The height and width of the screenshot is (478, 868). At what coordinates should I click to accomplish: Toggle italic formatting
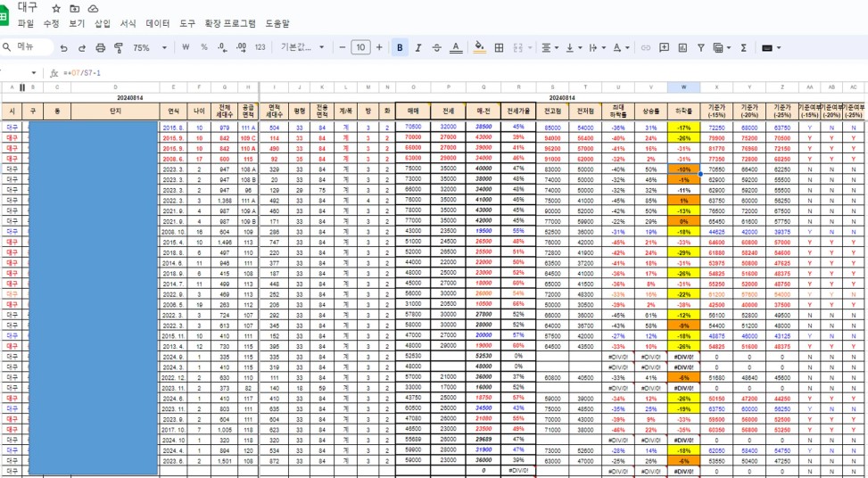[418, 47]
